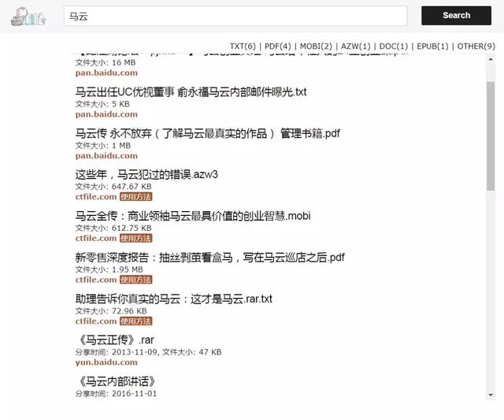The width and height of the screenshot is (504, 420).
Task: Filter results by EPUB(1)
Action: 432,46
